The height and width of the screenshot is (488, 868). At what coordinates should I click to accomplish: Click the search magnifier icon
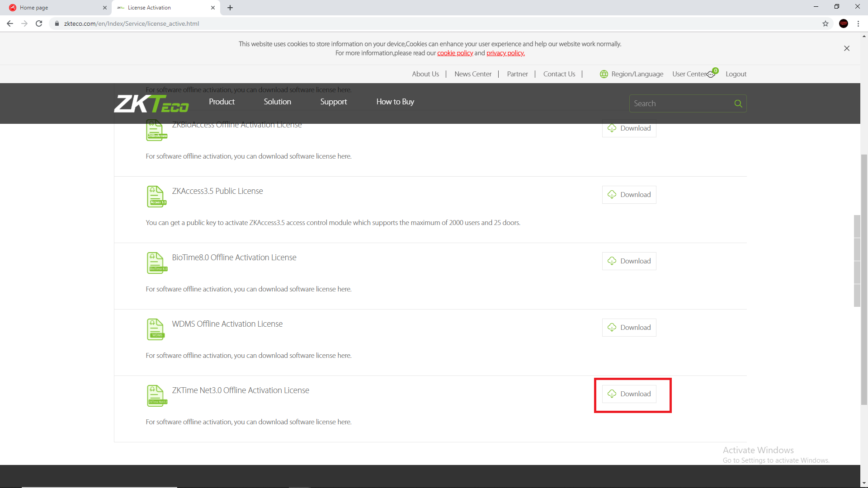click(738, 103)
